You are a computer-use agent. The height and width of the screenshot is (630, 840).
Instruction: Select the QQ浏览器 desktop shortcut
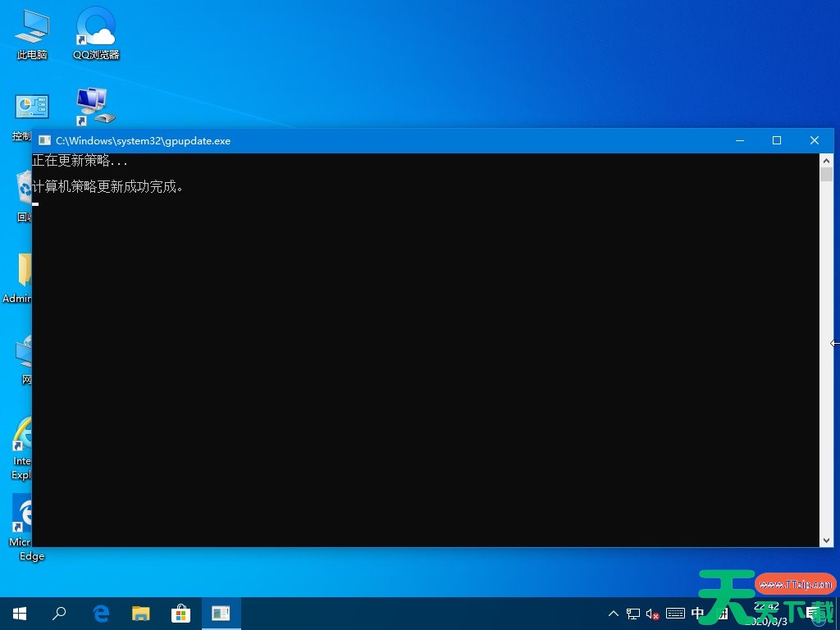[x=96, y=29]
